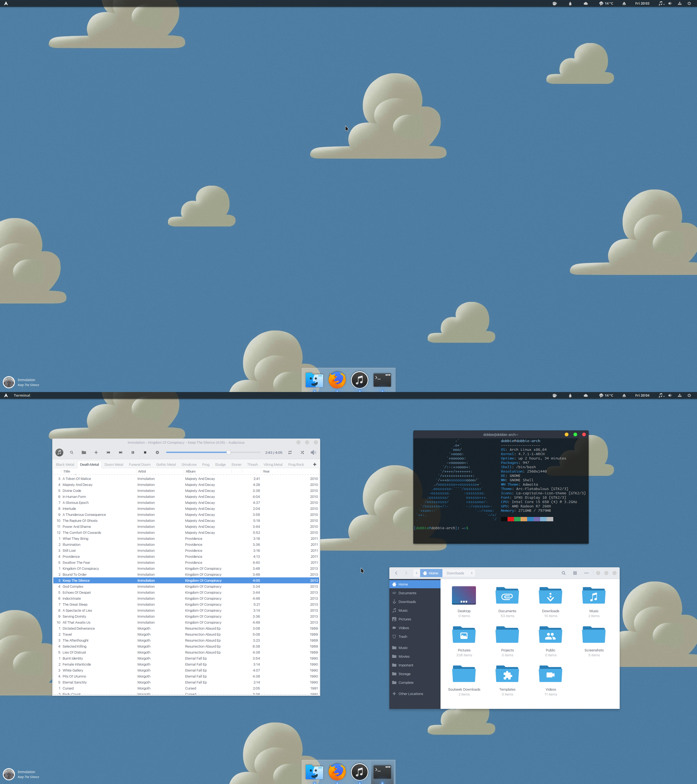Click the Home path bar button

(x=431, y=573)
